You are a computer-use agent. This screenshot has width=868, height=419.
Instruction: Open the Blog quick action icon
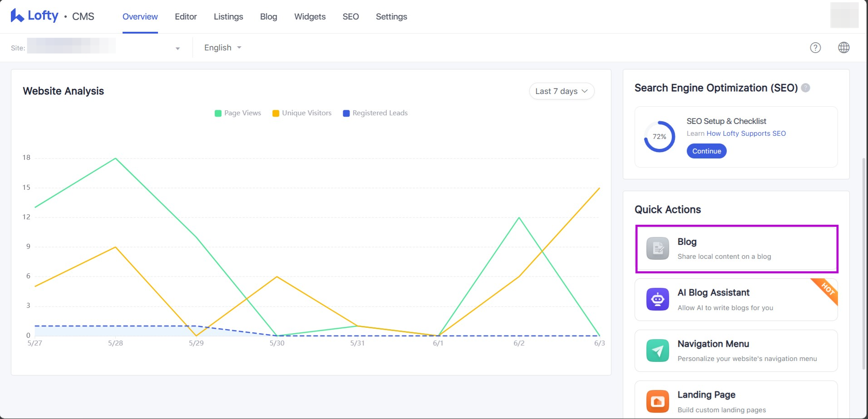[x=657, y=248]
